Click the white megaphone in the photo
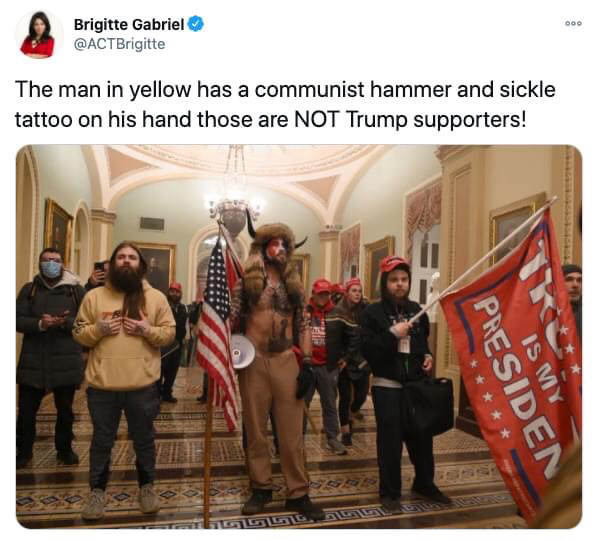This screenshot has width=598, height=541. [243, 352]
